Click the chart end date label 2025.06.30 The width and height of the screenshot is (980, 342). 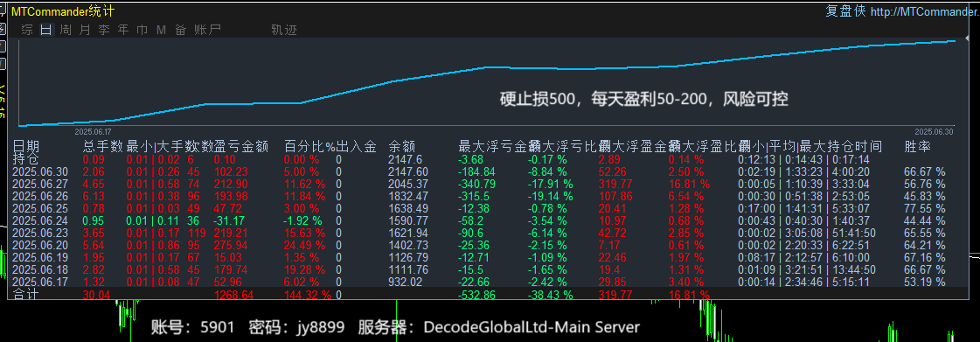pos(935,132)
